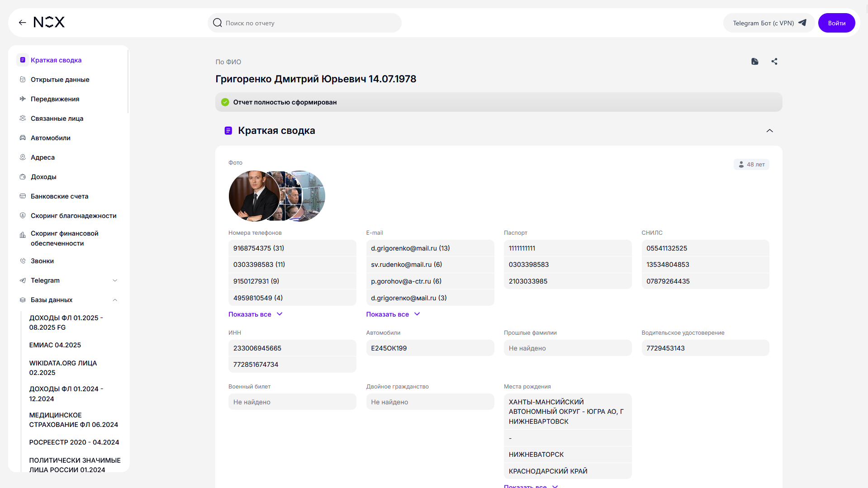Click ИНН value 772851674734
The width and height of the screenshot is (868, 488).
coord(292,365)
